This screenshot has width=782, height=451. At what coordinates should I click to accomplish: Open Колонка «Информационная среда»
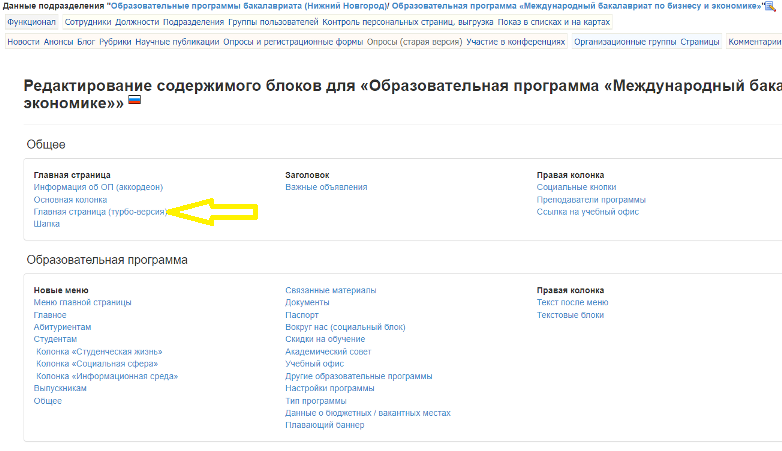tap(107, 377)
